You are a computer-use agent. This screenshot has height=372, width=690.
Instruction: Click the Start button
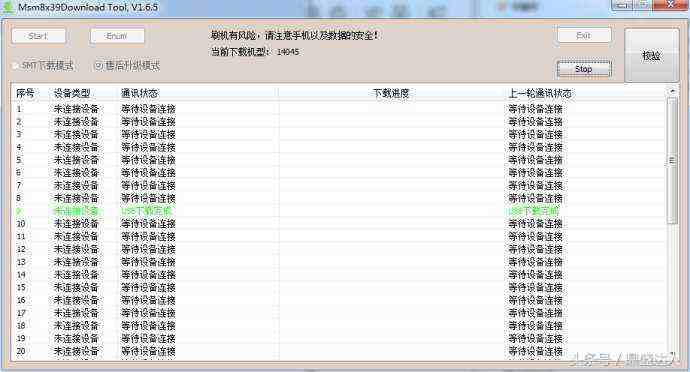(39, 36)
